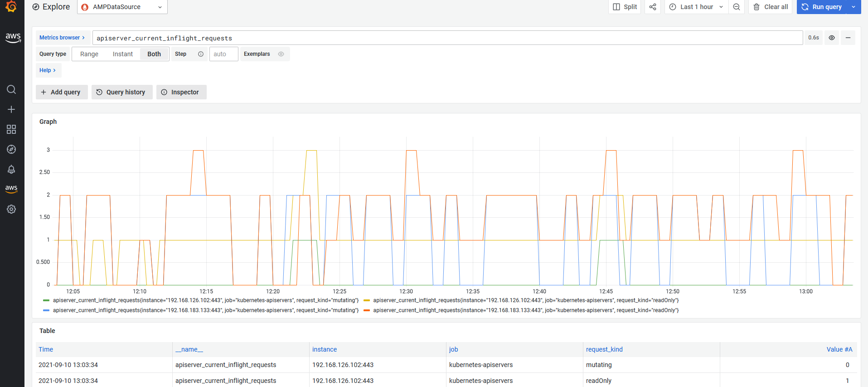Click the Create plus icon in sidebar
This screenshot has width=868, height=387.
pyautogui.click(x=11, y=109)
